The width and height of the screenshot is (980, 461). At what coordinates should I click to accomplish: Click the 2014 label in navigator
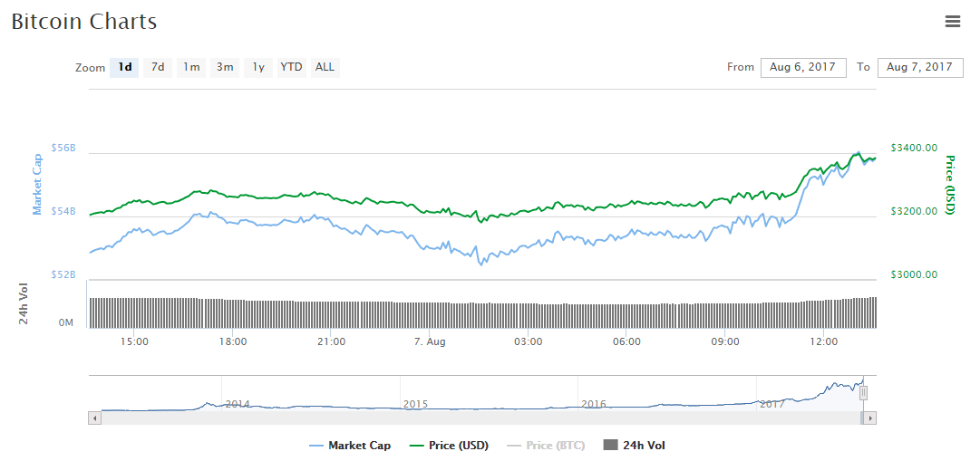(238, 404)
